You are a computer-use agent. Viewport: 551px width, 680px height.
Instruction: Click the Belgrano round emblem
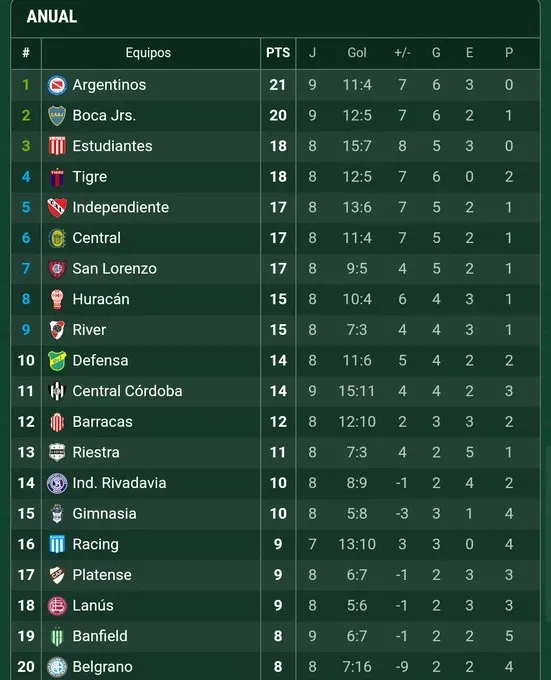[x=57, y=667]
